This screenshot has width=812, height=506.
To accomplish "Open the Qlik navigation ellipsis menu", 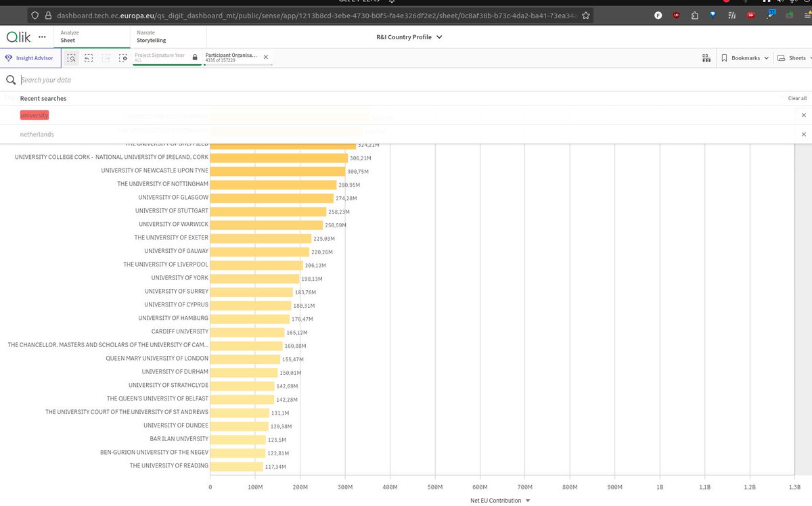I will coord(43,37).
